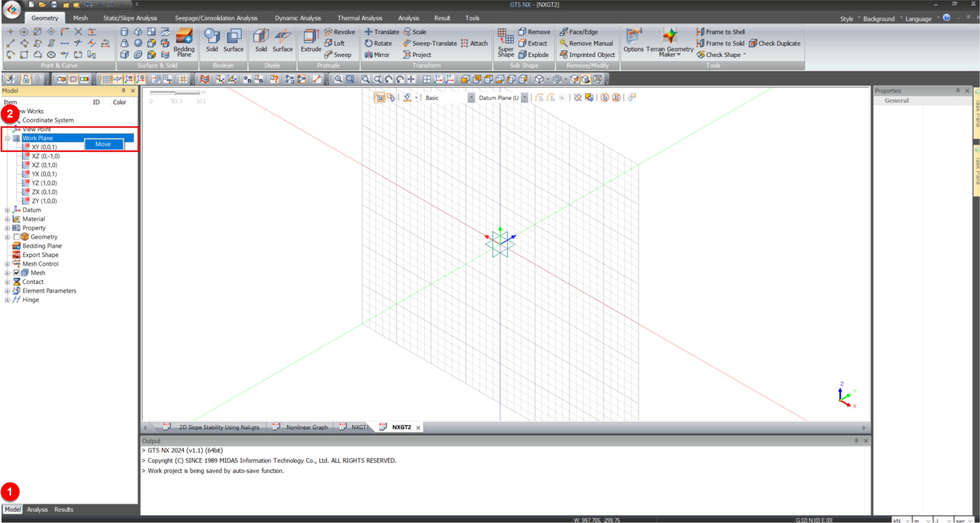This screenshot has height=523, width=980.
Task: Toggle the grid display button in the toolbar
Action: coord(106,79)
